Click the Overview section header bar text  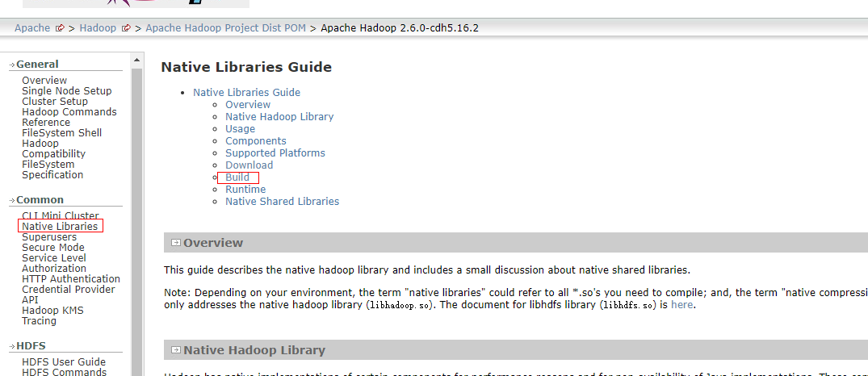click(213, 242)
